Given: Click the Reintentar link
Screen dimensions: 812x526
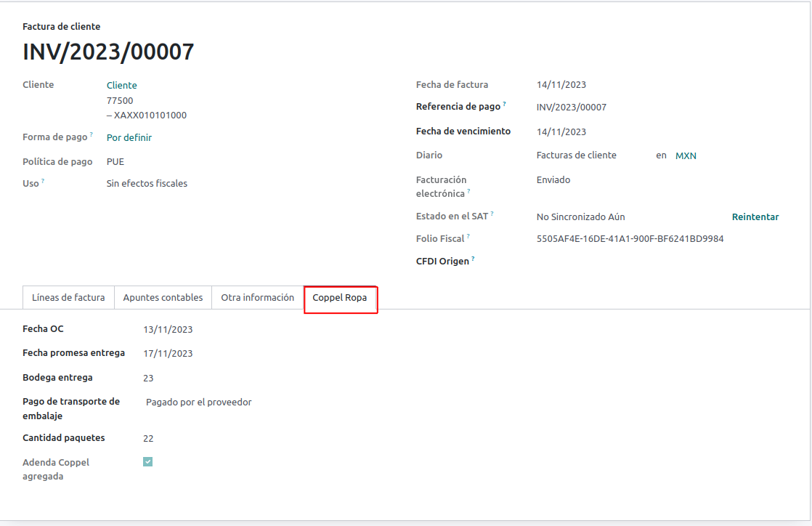Looking at the screenshot, I should click(x=755, y=217).
